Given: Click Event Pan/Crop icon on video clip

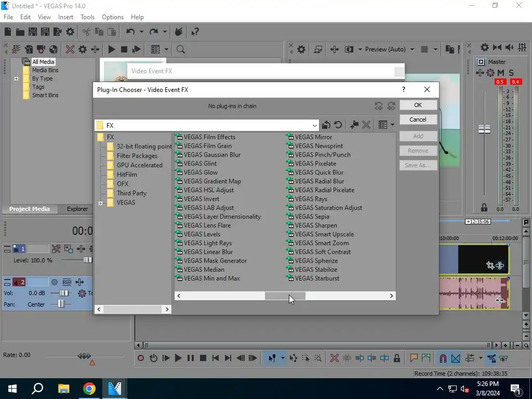Looking at the screenshot, I should (490, 265).
